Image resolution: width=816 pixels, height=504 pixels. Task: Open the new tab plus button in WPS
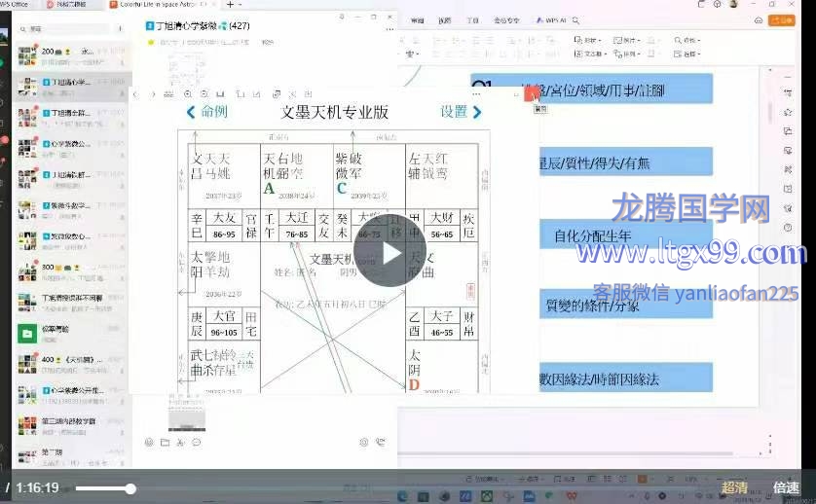(230, 4)
